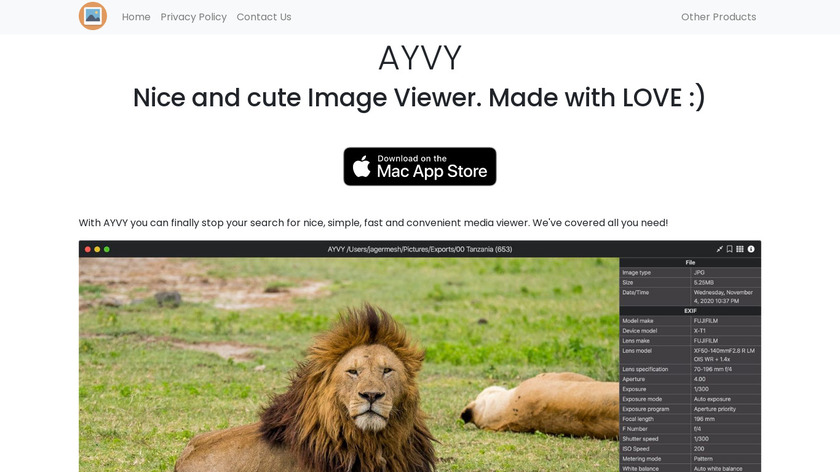
Task: Toggle the info panel icon in title bar
Action: (751, 249)
